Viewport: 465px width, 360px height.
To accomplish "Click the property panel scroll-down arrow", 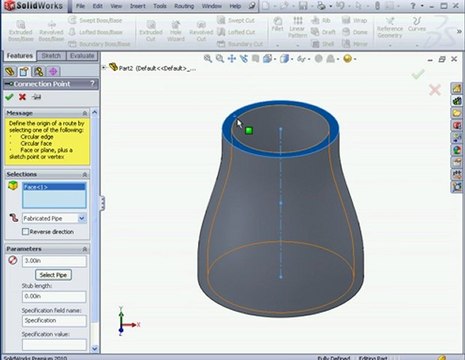I will click(x=95, y=349).
